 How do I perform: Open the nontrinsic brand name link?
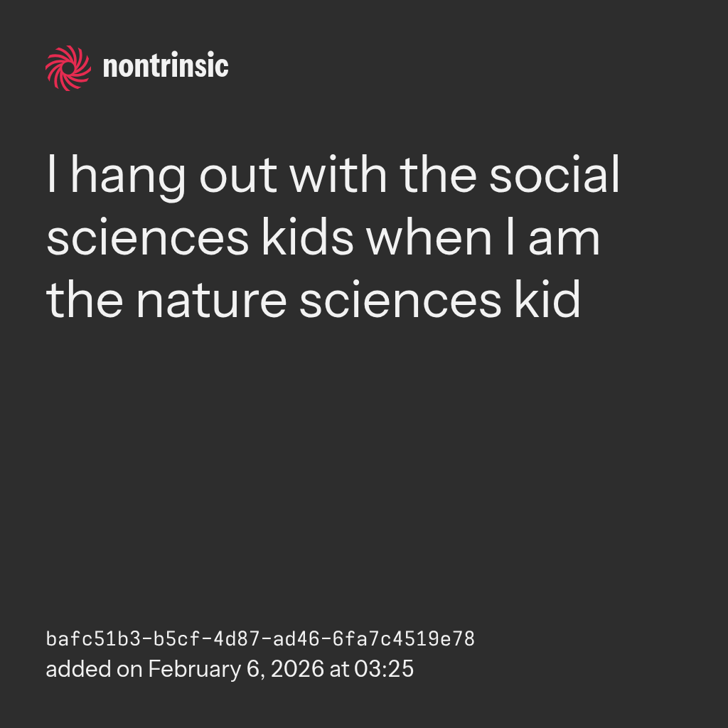click(x=166, y=68)
